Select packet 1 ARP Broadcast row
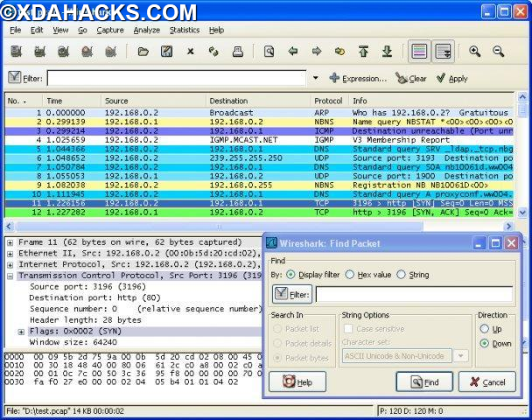532x420 pixels. click(259, 113)
